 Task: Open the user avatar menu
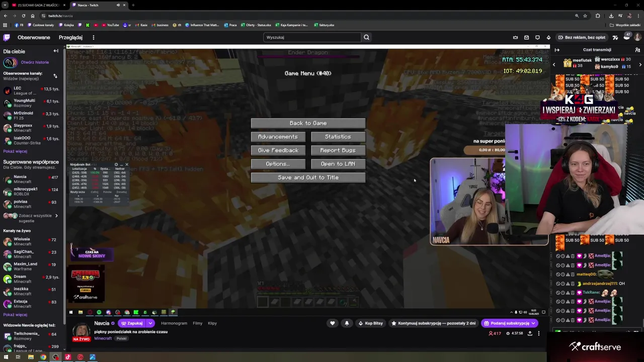click(637, 37)
